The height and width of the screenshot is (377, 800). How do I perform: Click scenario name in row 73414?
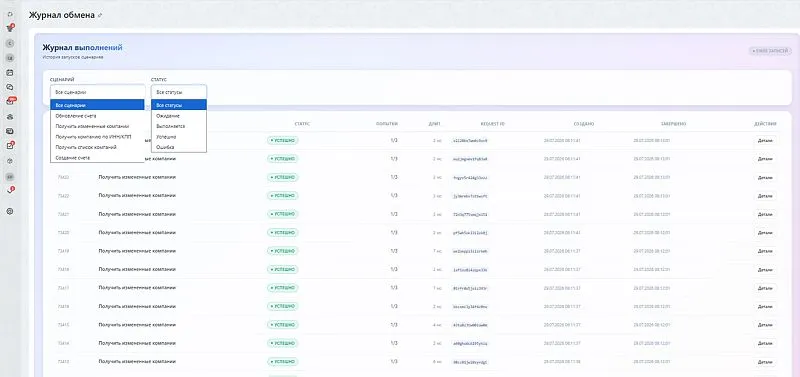pos(137,343)
